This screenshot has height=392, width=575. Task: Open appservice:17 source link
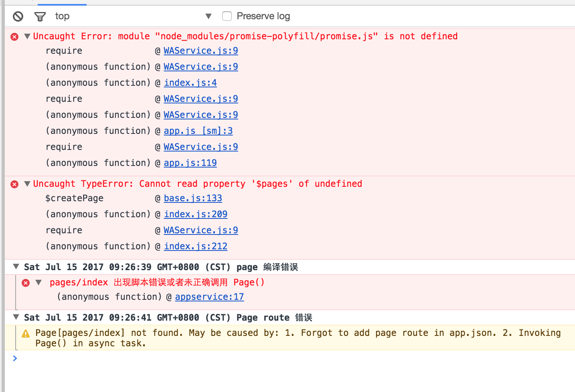[209, 297]
